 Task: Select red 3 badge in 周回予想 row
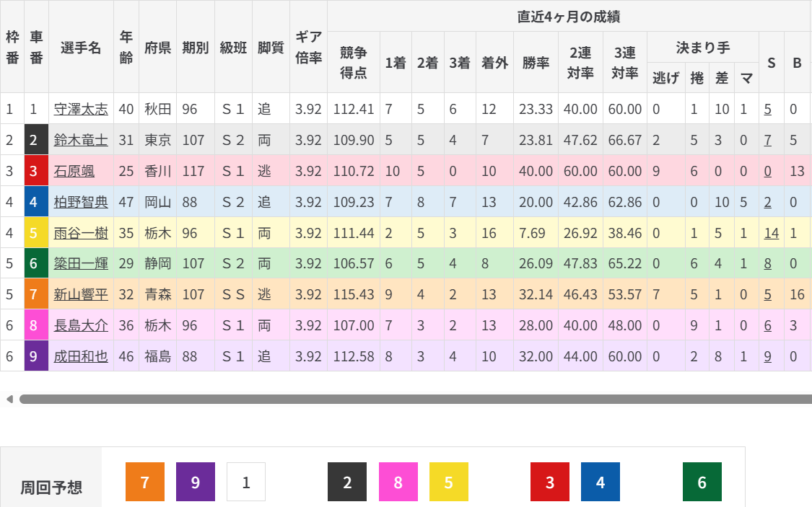(x=550, y=482)
